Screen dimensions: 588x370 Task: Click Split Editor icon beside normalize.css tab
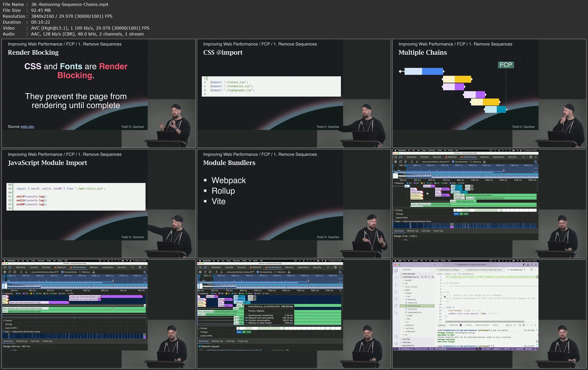point(531,270)
